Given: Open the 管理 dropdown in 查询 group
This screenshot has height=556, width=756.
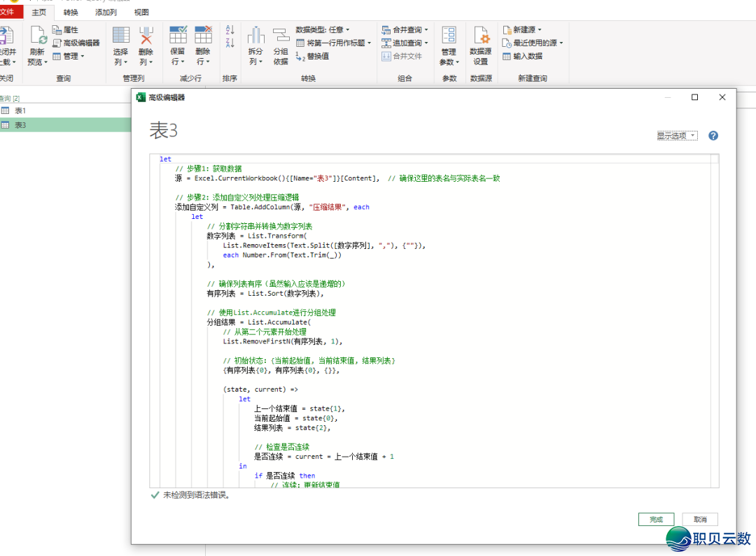Looking at the screenshot, I should [69, 57].
